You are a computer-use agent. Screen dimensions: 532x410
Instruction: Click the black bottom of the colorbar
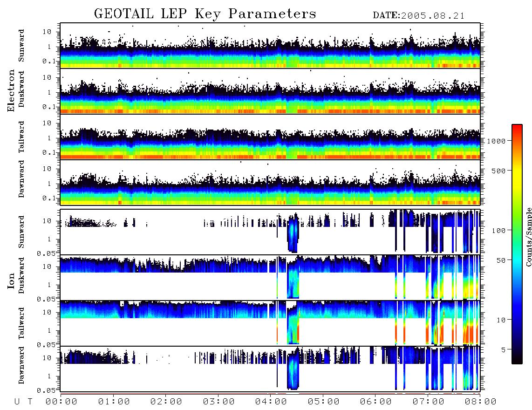pyautogui.click(x=517, y=361)
